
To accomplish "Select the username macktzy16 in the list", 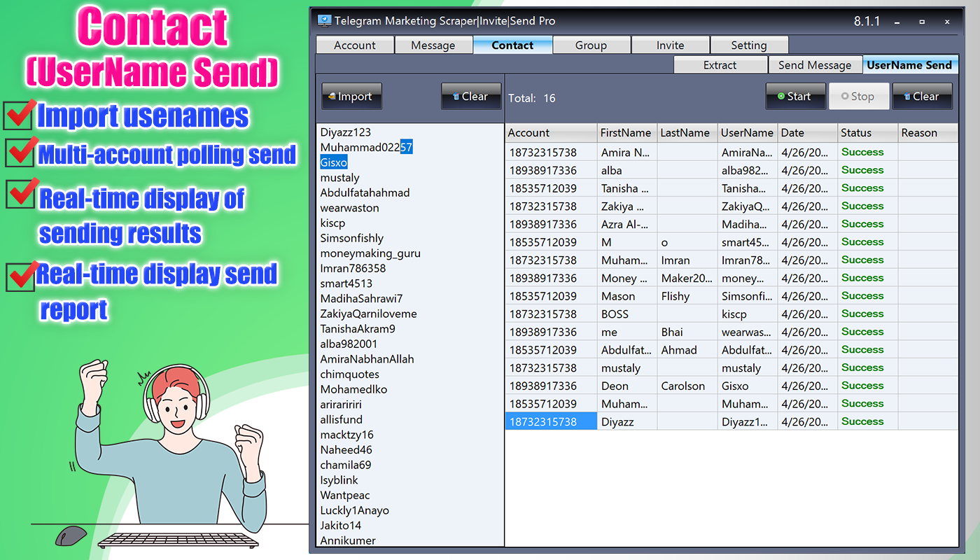I will pyautogui.click(x=346, y=434).
